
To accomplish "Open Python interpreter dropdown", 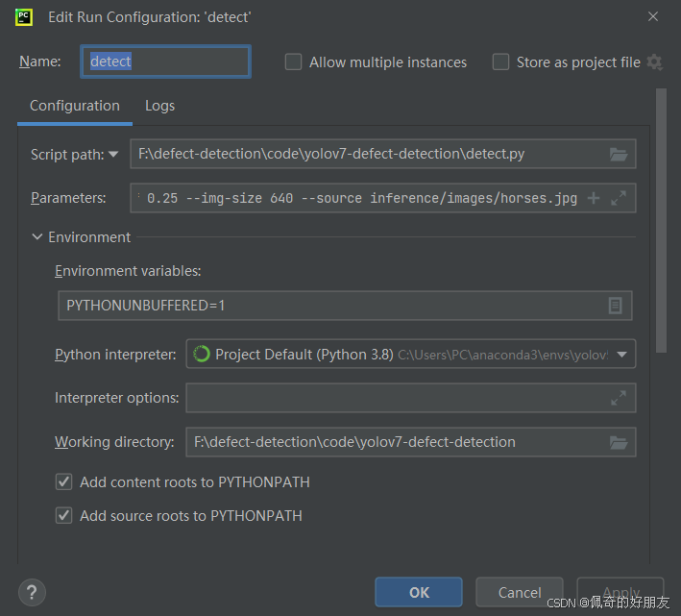I will [621, 355].
